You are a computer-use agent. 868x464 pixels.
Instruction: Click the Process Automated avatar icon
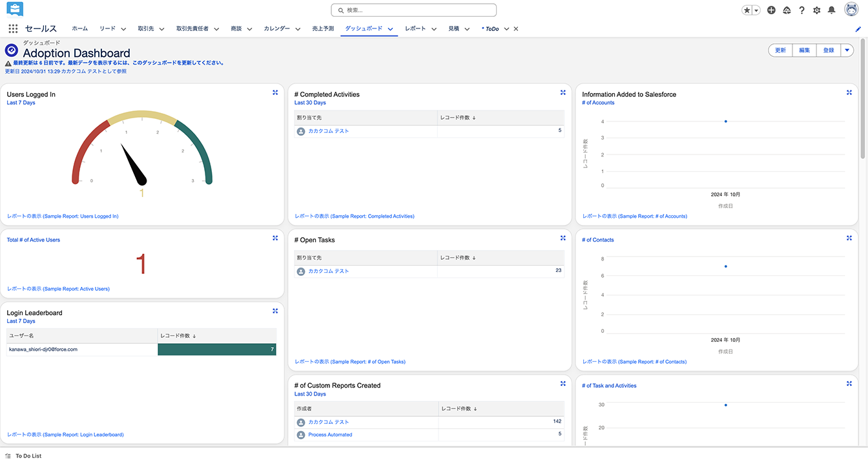pos(301,435)
